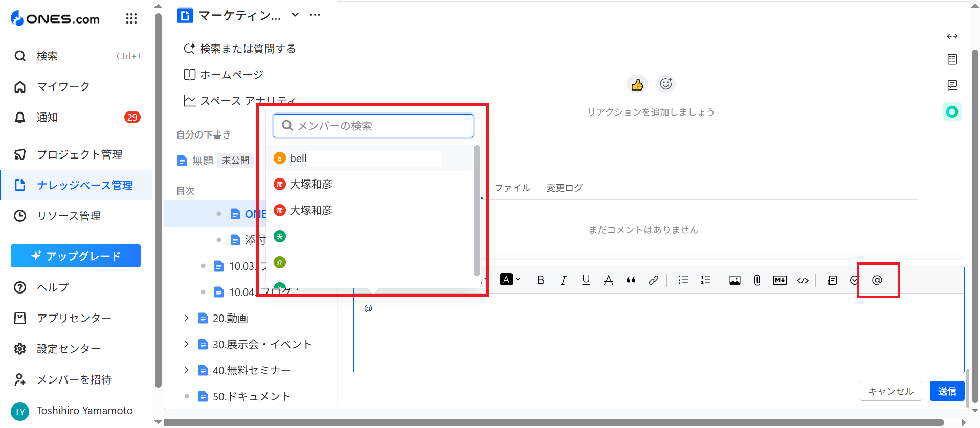Open Space Analytics (スペース アナリティクス)
The width and height of the screenshot is (980, 428).
pyautogui.click(x=239, y=101)
